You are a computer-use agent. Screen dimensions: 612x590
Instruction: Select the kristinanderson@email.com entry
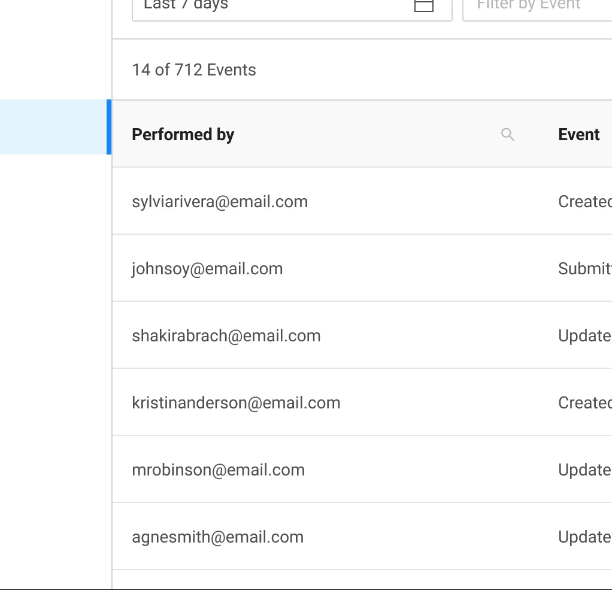pos(236,402)
